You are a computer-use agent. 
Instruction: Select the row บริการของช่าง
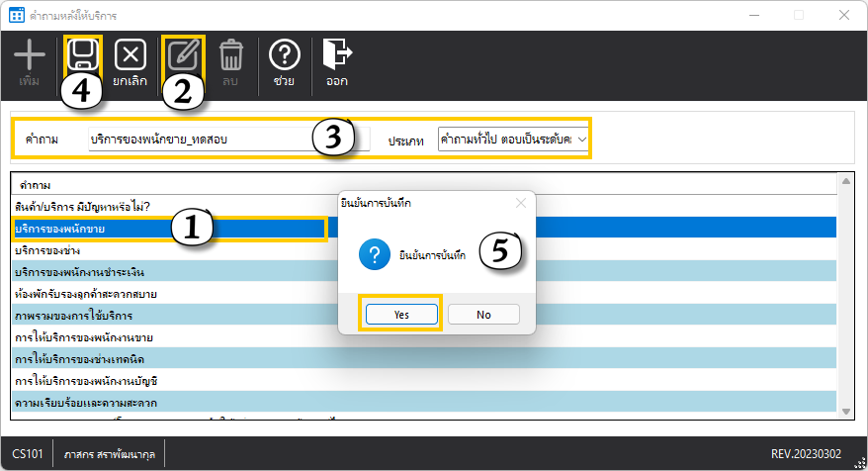point(168,250)
